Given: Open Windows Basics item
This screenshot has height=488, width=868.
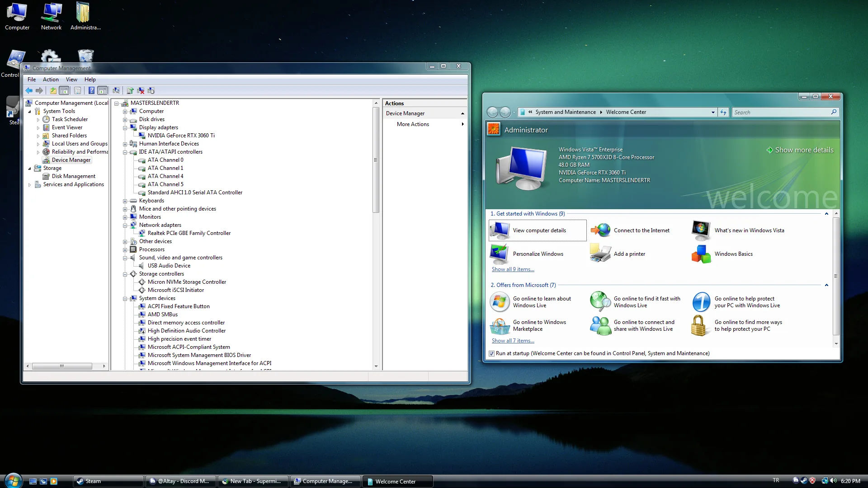Looking at the screenshot, I should (x=722, y=254).
